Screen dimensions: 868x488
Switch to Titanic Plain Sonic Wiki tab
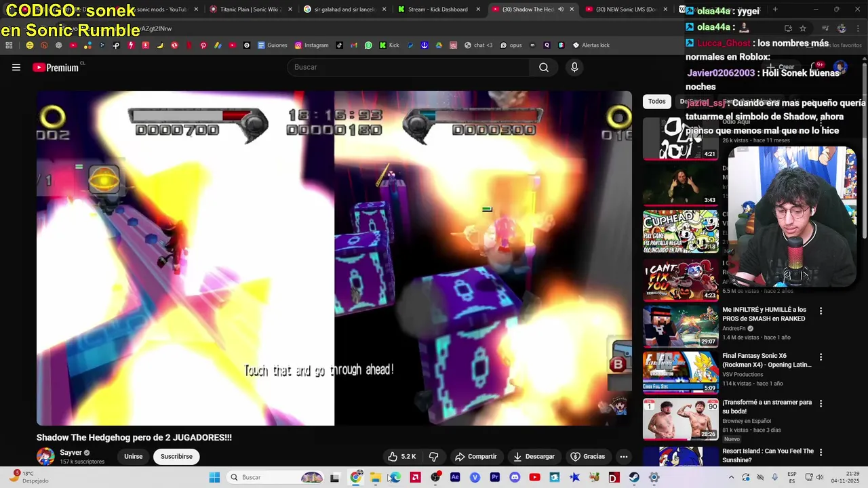click(x=250, y=9)
